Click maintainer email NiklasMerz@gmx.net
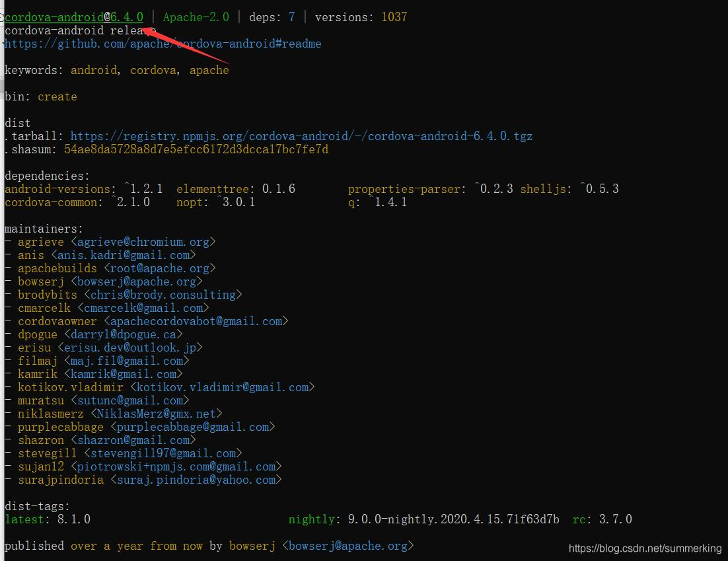The image size is (728, 561). [157, 414]
